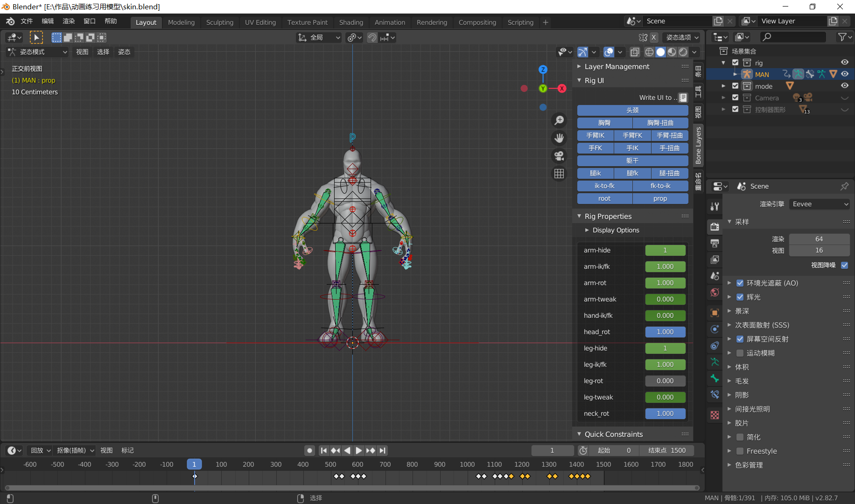Click the pan view hand icon
This screenshot has width=855, height=504.
(559, 138)
